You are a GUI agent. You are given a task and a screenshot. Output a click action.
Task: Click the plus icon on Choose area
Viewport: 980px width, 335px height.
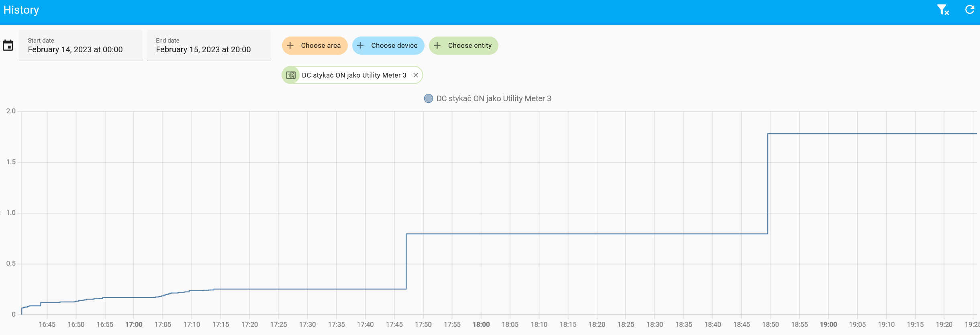pos(290,45)
